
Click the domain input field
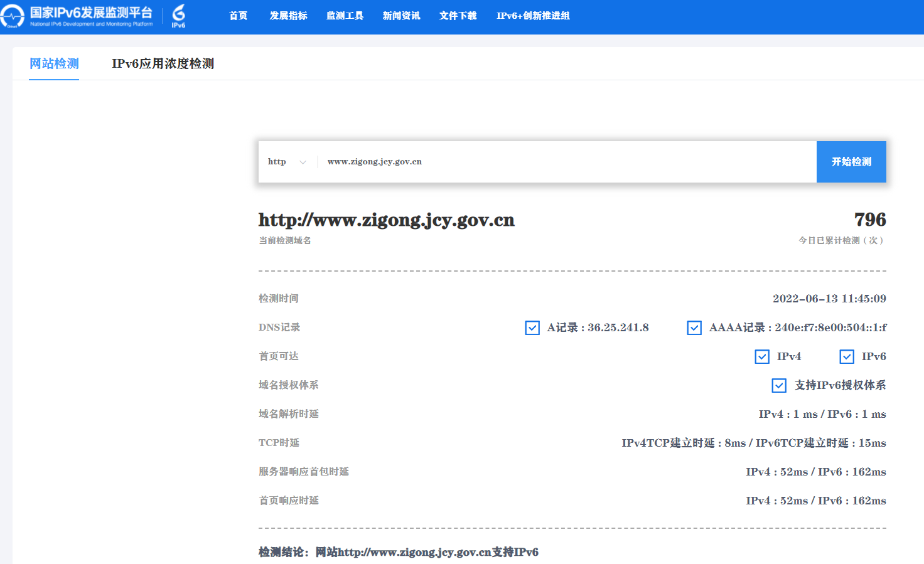point(565,162)
